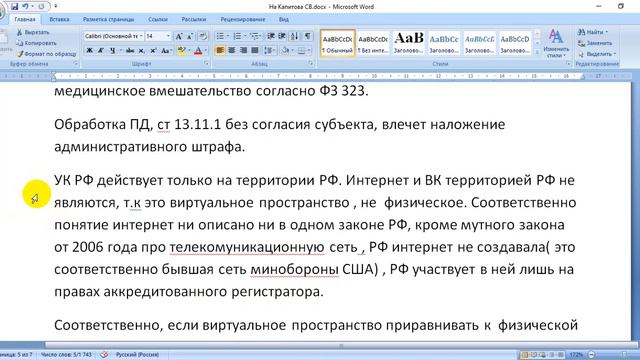The height and width of the screenshot is (360, 640).
Task: Open the Calibri font name dropdown
Action: (x=142, y=36)
